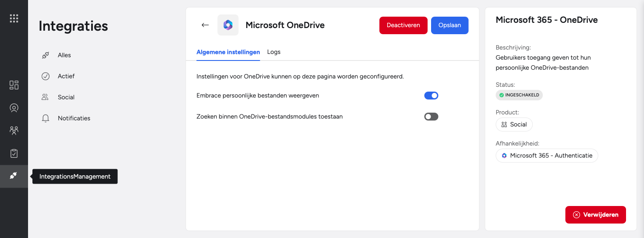Open Microsoft 365 - Authenticatie dependency
The width and height of the screenshot is (644, 238).
pyautogui.click(x=547, y=156)
